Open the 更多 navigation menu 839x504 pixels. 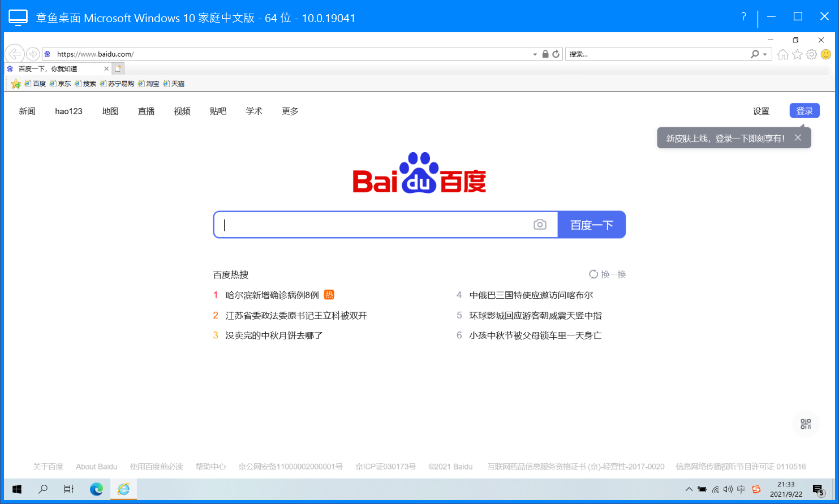(290, 111)
